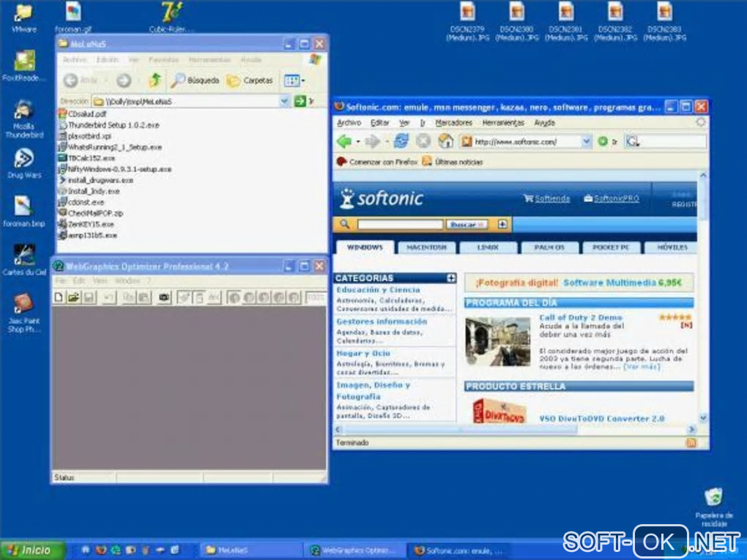Toggle the Carpetas folders pane in Explorer
747x560 pixels.
(250, 81)
